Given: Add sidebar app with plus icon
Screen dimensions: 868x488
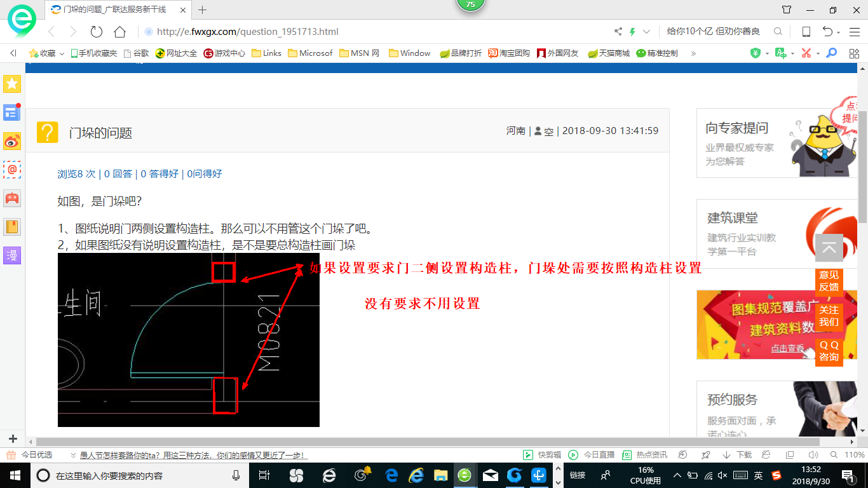Looking at the screenshot, I should [13, 439].
